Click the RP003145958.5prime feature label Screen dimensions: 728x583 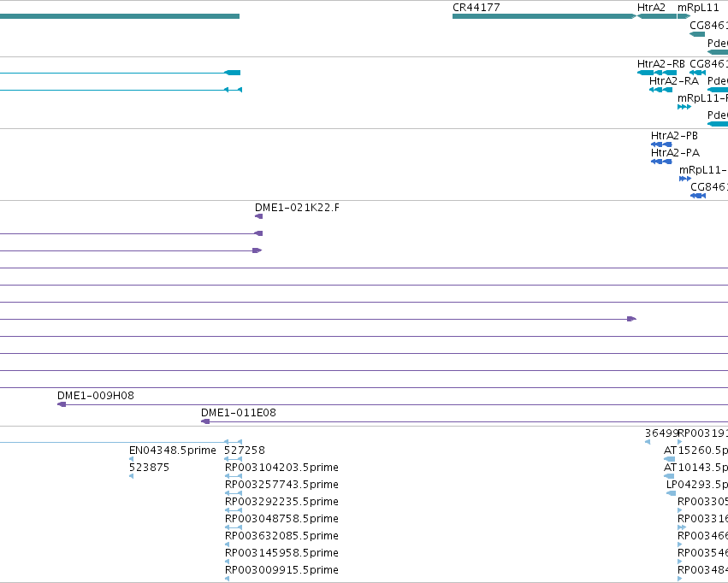click(281, 553)
